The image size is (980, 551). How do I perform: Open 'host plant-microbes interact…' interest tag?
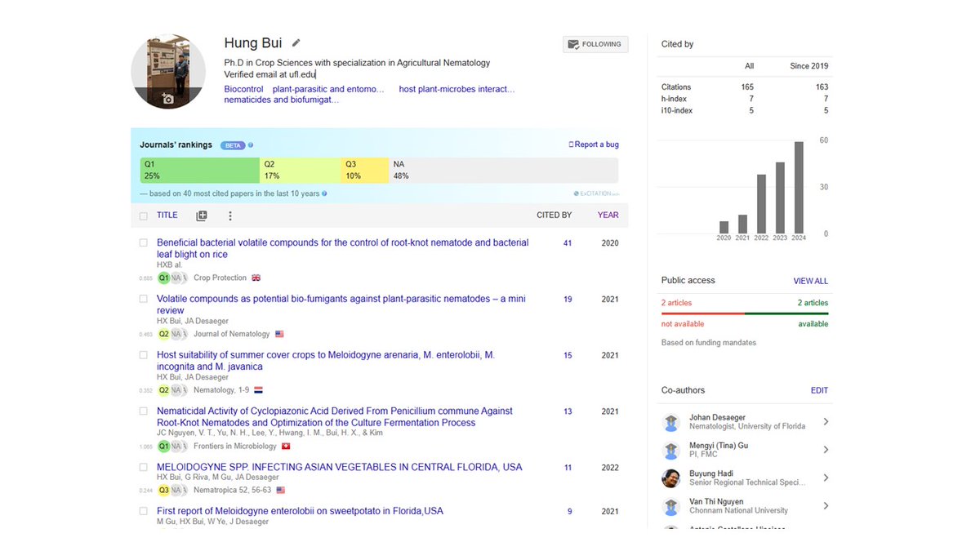(457, 89)
